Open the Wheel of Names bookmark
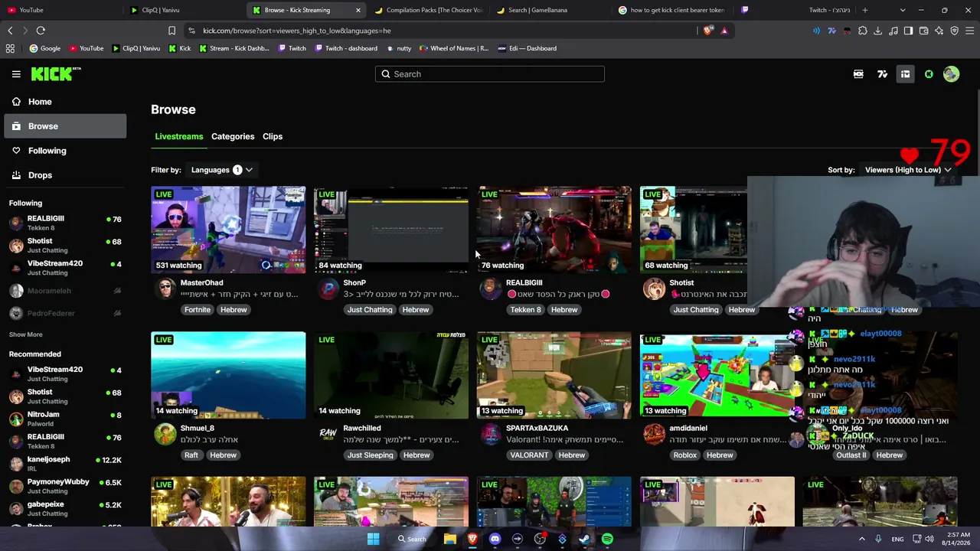The height and width of the screenshot is (551, 980). [x=454, y=48]
